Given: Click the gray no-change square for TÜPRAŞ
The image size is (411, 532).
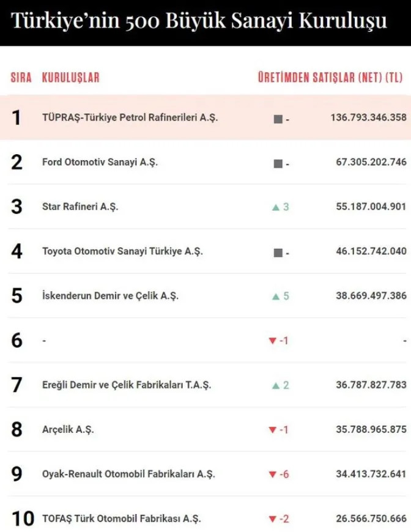Looking at the screenshot, I should point(278,118).
